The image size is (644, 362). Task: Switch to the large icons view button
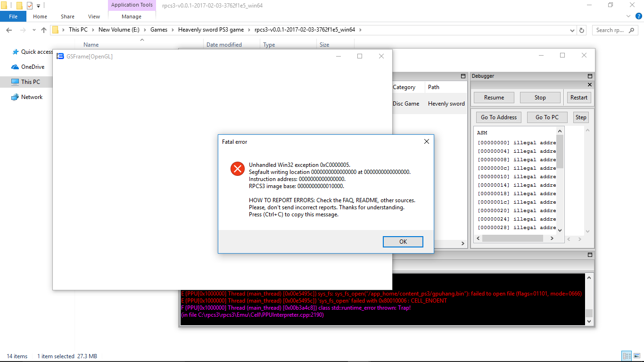[x=636, y=356]
